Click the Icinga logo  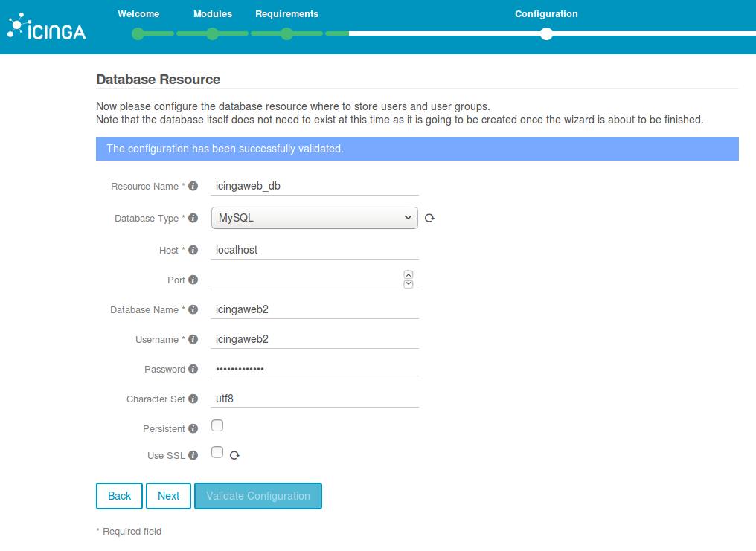pyautogui.click(x=47, y=27)
